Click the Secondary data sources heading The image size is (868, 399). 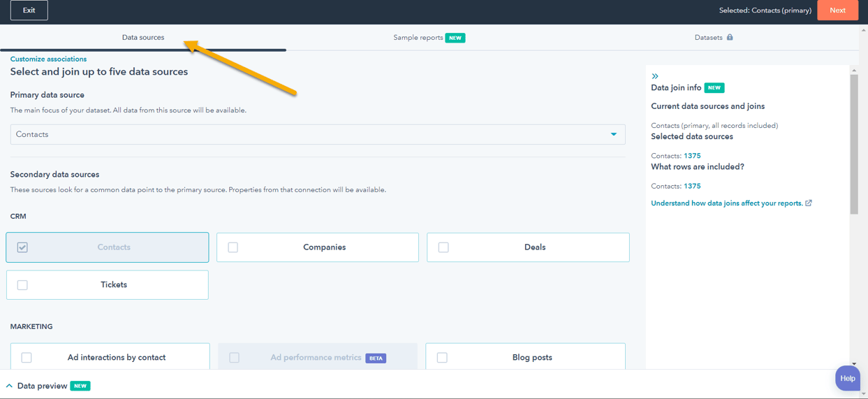pos(54,175)
